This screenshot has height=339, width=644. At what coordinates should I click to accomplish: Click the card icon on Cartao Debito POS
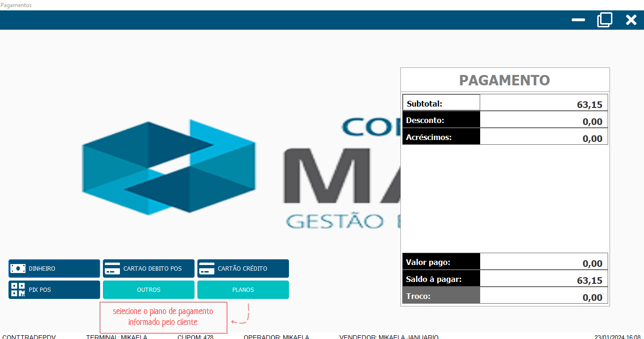112,269
